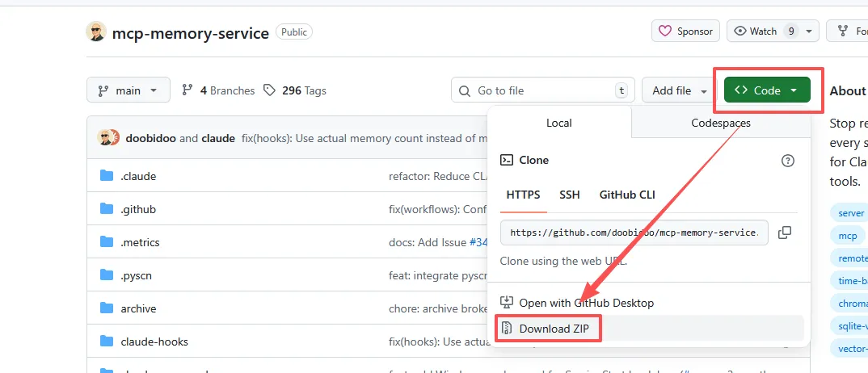Open the 296 Tags link
The image size is (868, 373).
294,90
